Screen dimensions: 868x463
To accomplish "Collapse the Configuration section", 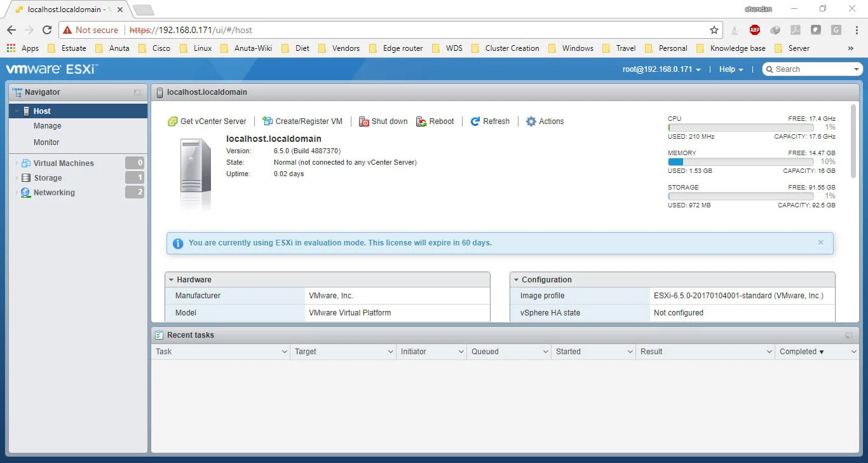I will click(516, 280).
